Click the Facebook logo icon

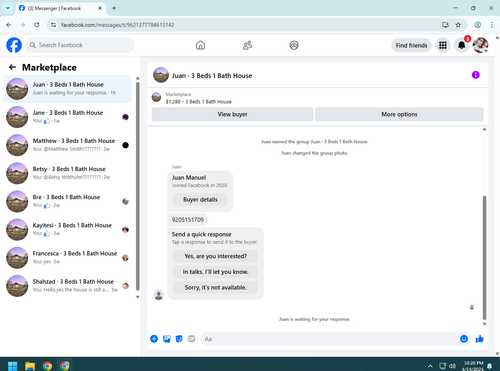[x=14, y=45]
